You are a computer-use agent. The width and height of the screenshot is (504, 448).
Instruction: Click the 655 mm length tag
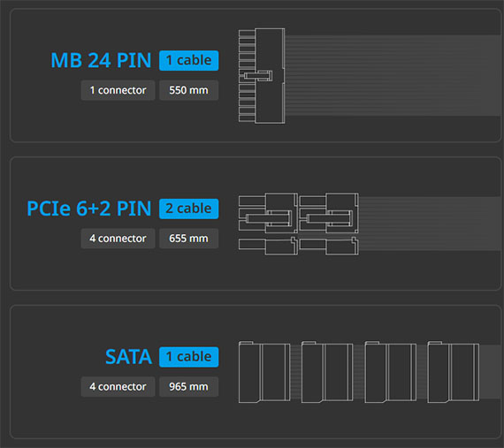tap(188, 239)
